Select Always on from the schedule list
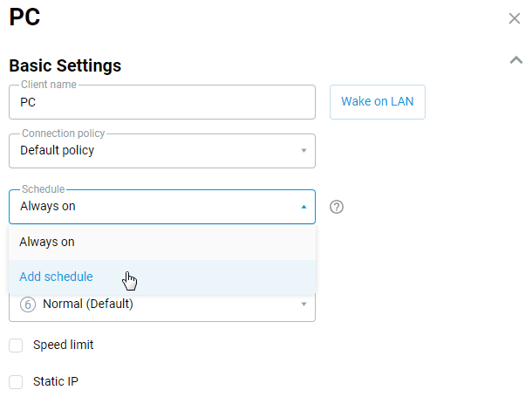Viewport: 532px width, 397px height. [161, 242]
